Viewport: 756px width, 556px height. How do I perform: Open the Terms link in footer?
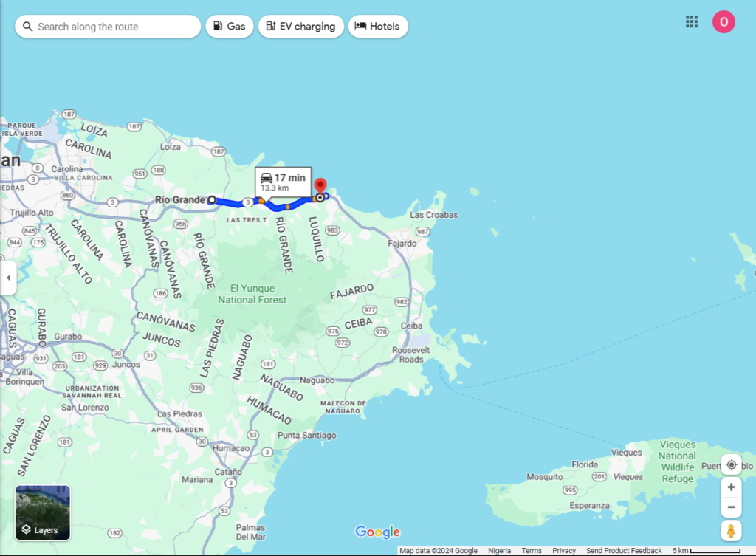[x=532, y=551]
